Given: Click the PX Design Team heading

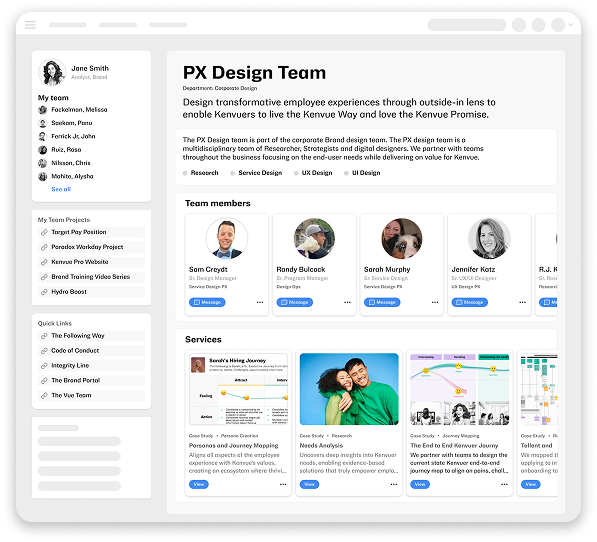Looking at the screenshot, I should tap(254, 73).
